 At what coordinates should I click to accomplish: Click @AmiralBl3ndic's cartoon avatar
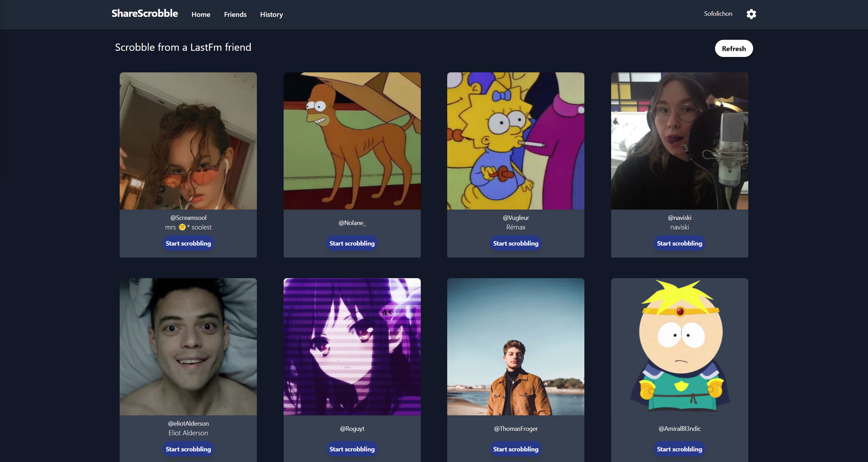[x=680, y=347]
